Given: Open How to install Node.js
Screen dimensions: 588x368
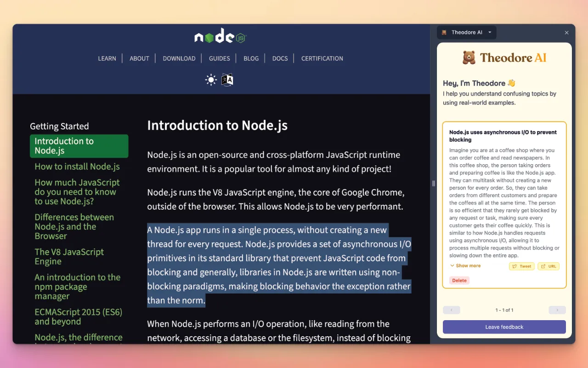Looking at the screenshot, I should pyautogui.click(x=77, y=167).
